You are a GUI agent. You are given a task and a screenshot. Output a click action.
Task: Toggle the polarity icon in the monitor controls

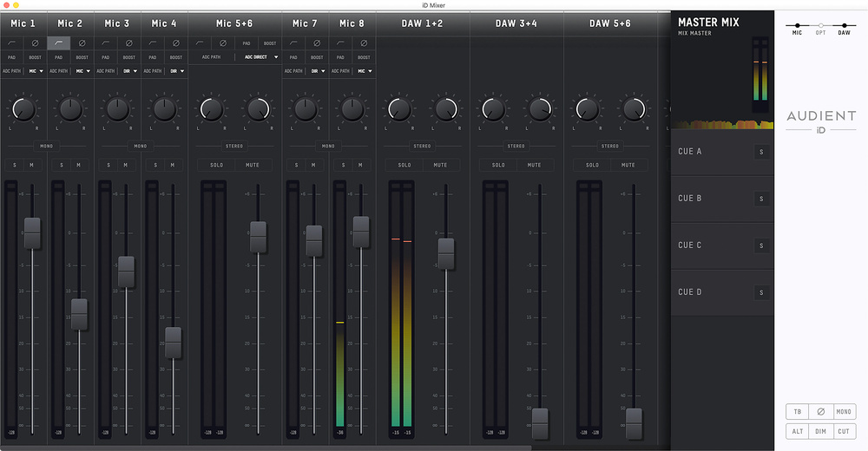pos(820,412)
